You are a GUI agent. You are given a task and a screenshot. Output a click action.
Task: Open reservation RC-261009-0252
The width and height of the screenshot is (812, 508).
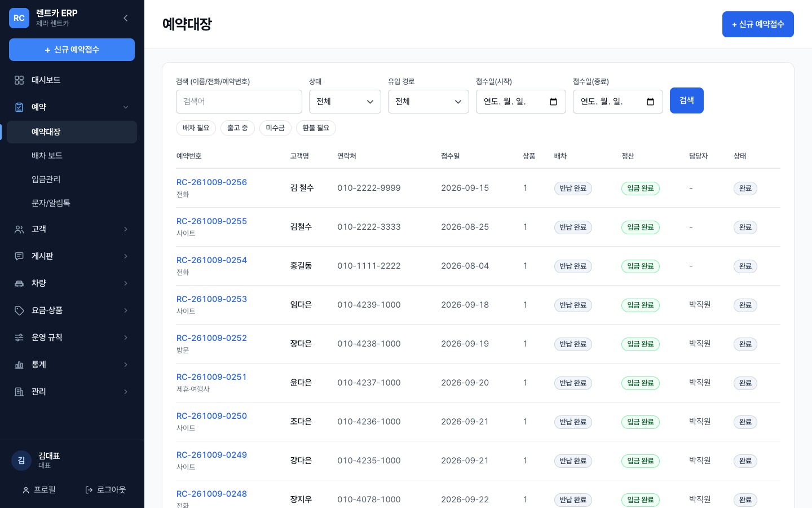(x=211, y=338)
